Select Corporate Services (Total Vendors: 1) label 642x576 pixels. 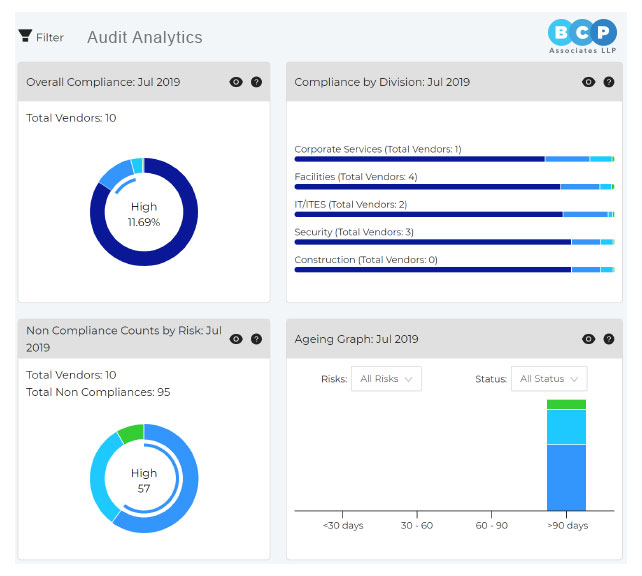tap(378, 149)
